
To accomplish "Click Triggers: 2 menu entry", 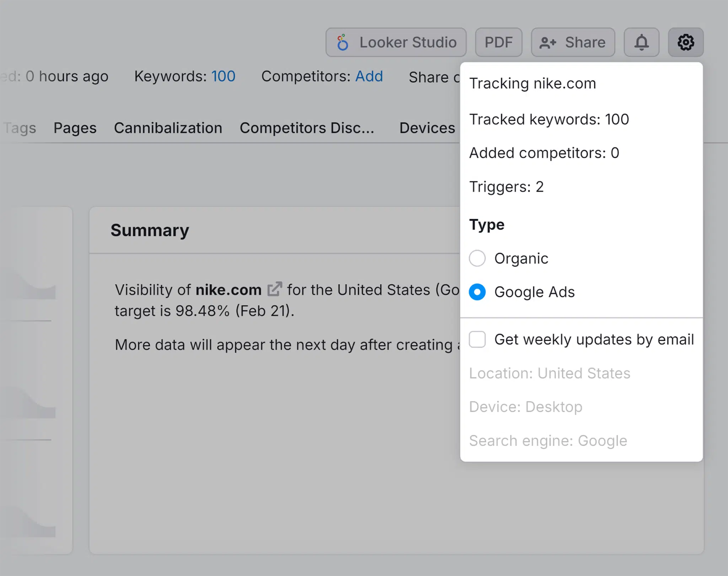I will point(506,187).
